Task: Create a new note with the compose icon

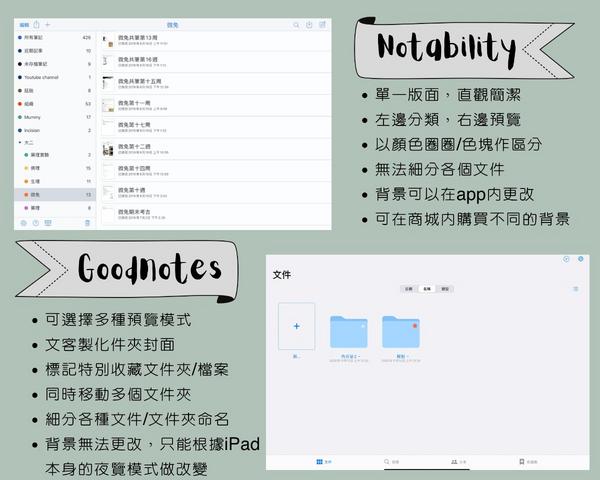Action: tap(322, 23)
